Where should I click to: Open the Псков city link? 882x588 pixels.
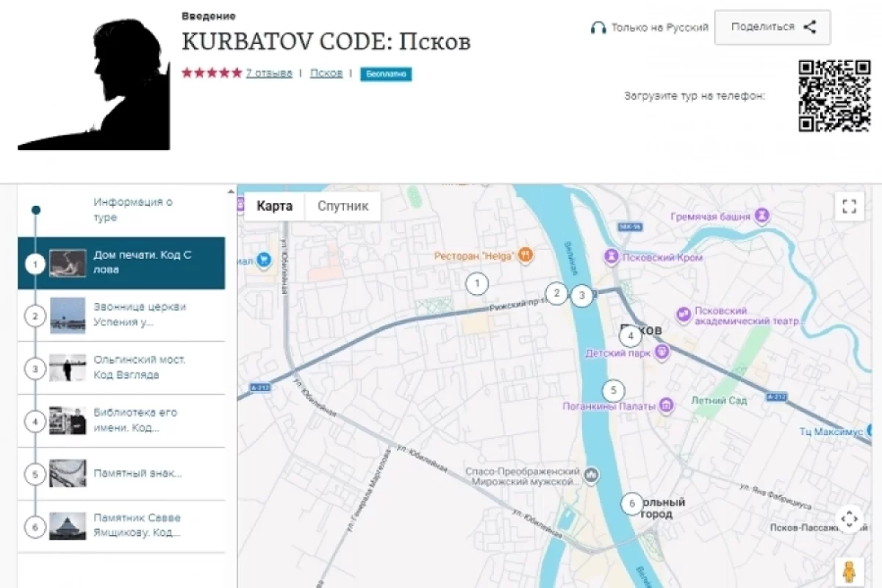(x=326, y=73)
